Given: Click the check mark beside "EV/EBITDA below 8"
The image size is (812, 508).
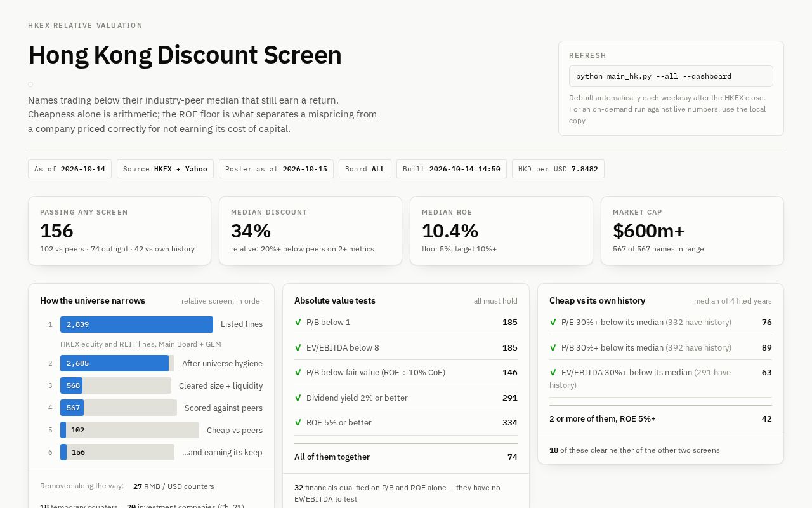Looking at the screenshot, I should click(x=298, y=348).
